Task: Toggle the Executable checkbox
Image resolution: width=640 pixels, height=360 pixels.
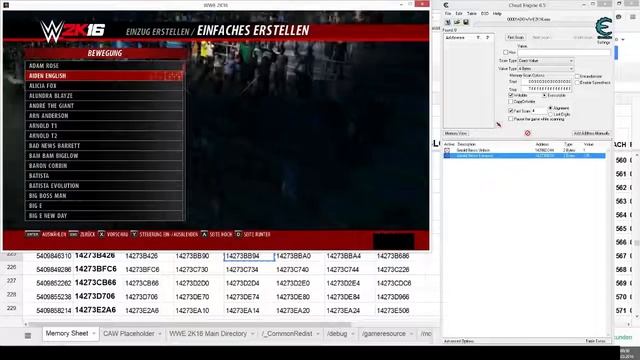Action: point(544,95)
